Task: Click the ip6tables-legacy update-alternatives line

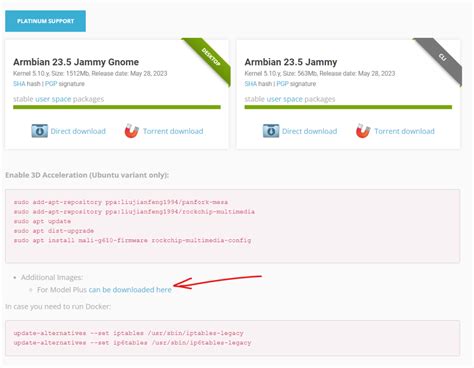Action: coord(132,343)
